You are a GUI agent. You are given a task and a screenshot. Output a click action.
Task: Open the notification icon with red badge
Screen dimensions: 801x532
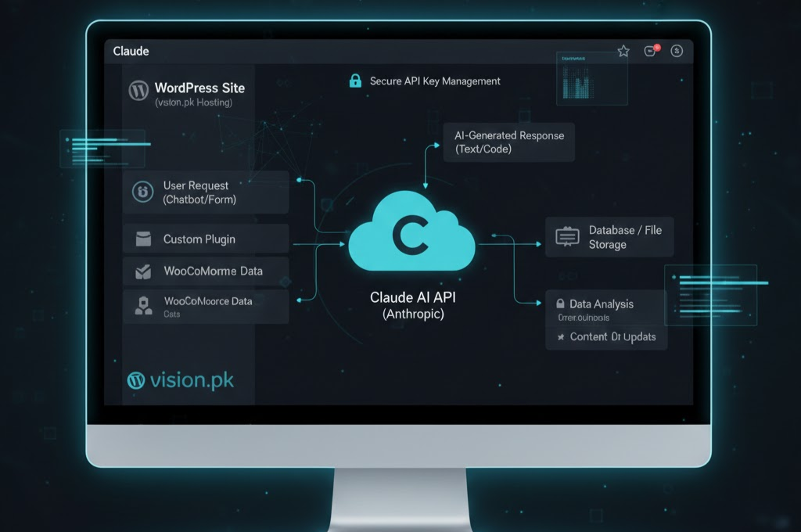[x=651, y=51]
